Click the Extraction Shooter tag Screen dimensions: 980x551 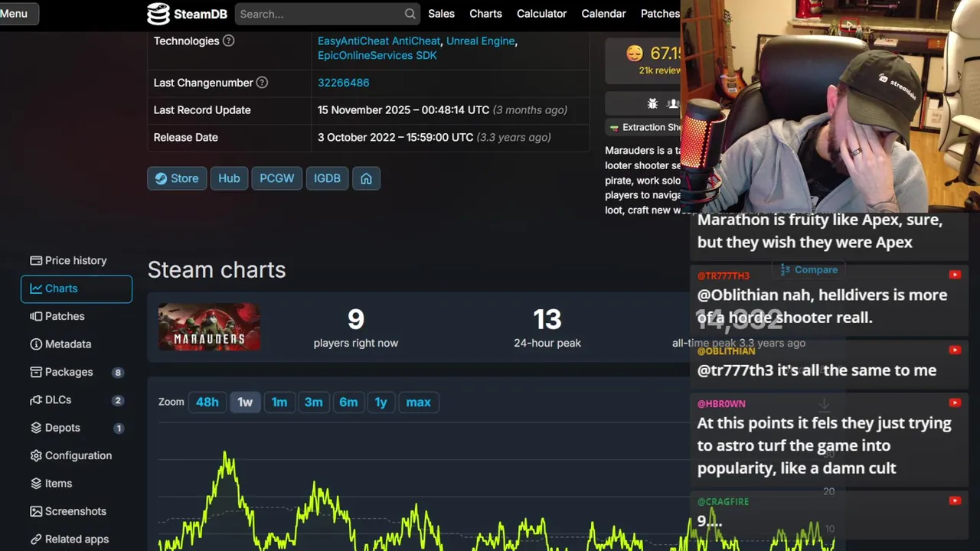(645, 127)
